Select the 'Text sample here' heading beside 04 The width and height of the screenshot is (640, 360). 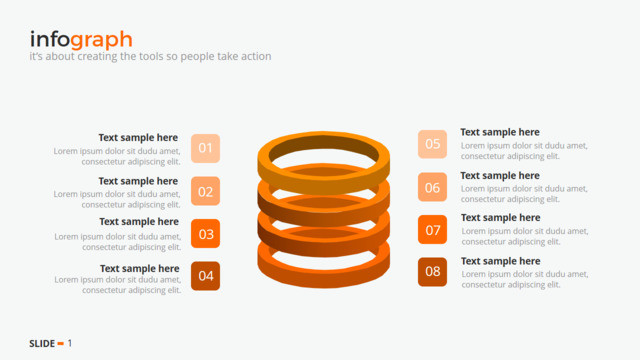(x=140, y=269)
